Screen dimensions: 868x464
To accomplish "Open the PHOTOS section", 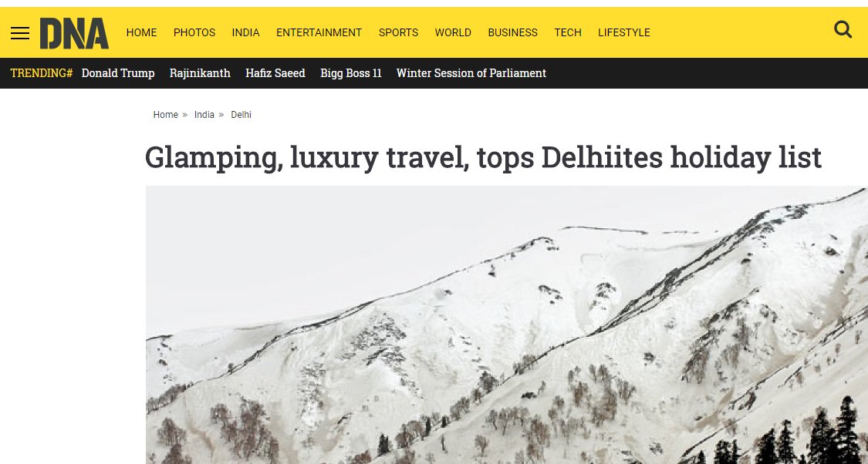I will (x=194, y=32).
